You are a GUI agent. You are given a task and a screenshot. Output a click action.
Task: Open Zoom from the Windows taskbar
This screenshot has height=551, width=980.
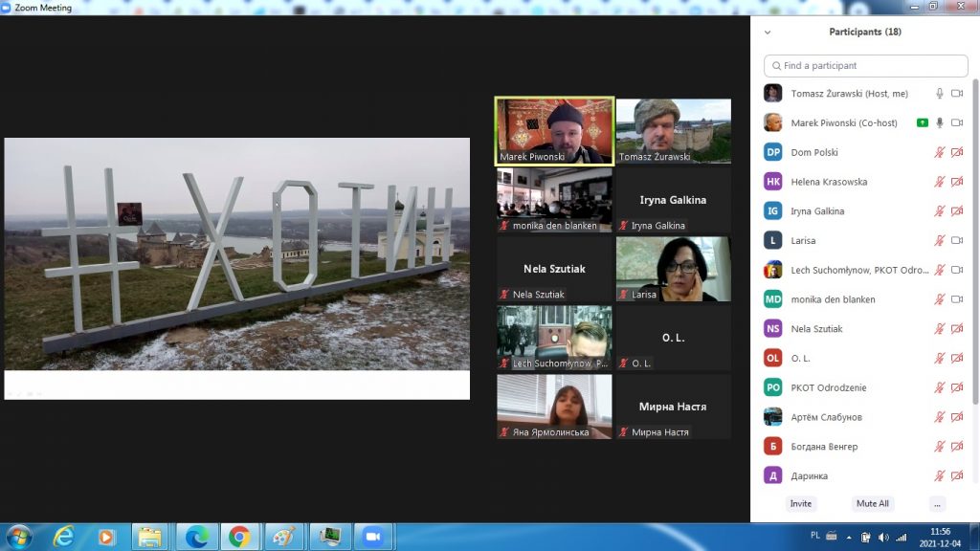click(x=372, y=536)
